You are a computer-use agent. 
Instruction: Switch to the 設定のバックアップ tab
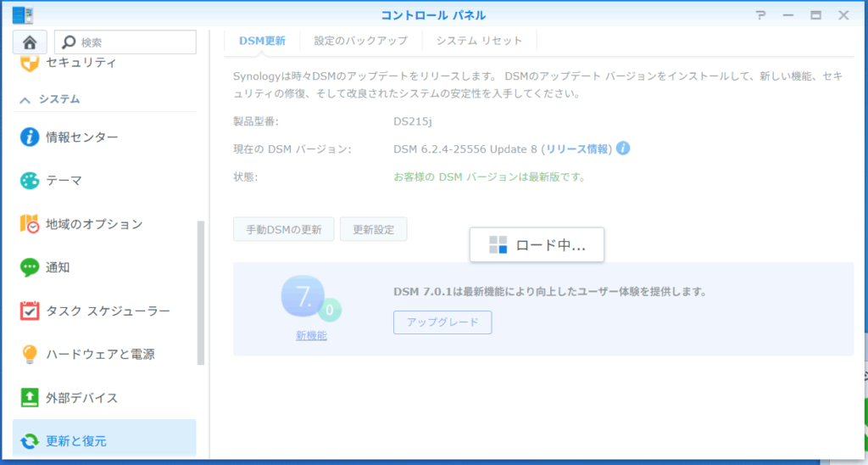[x=360, y=41]
